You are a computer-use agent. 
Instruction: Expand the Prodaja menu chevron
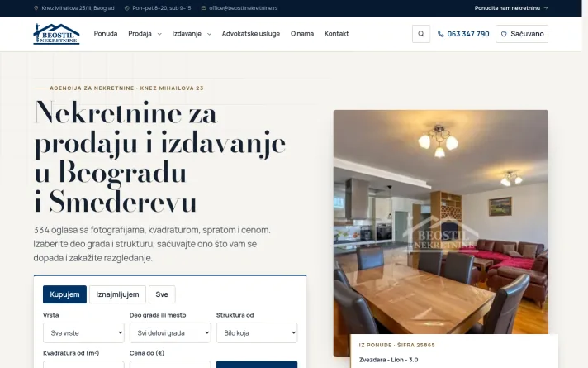pyautogui.click(x=159, y=34)
